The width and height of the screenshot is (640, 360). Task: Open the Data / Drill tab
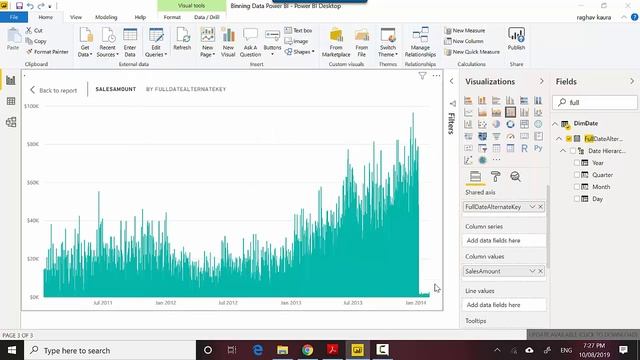coord(207,17)
